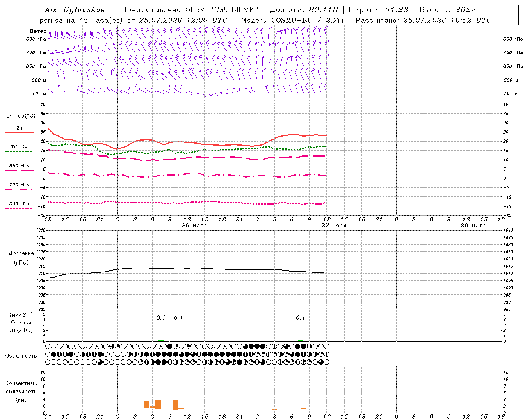
Task: Click the Давление pressure chart label
Action: (x=21, y=253)
